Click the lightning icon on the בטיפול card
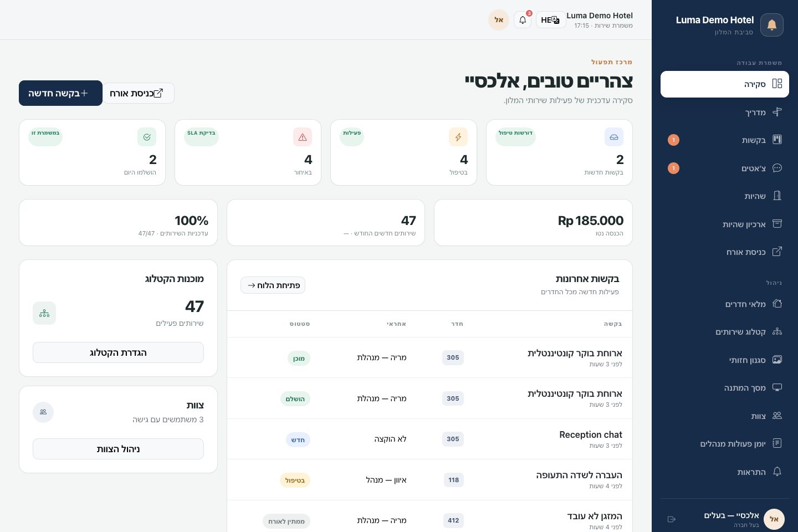Image resolution: width=798 pixels, height=532 pixels. coord(458,137)
